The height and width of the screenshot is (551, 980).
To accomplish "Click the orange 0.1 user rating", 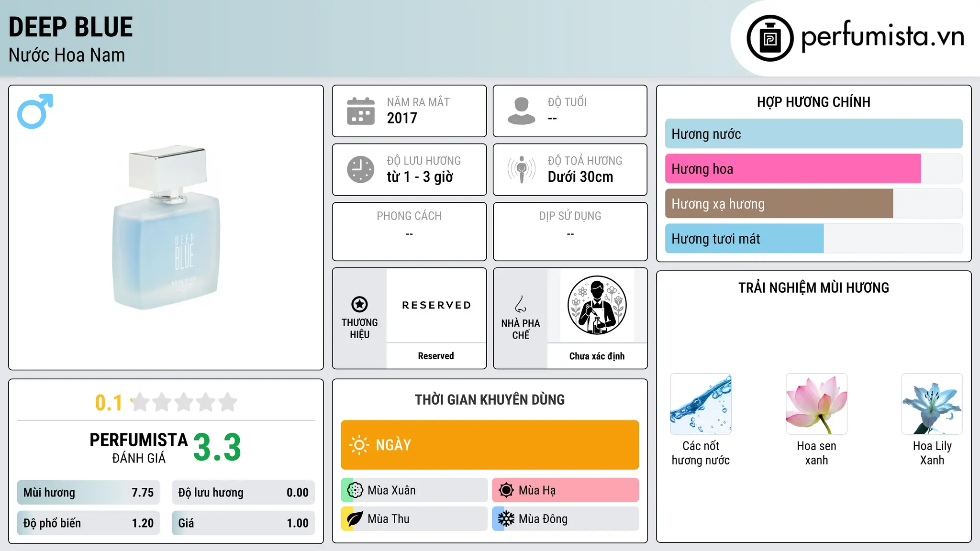I will 109,403.
